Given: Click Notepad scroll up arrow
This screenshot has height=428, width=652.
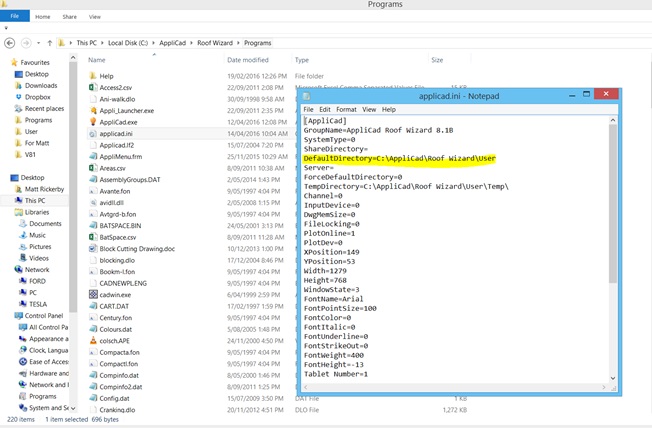Looking at the screenshot, I should [x=612, y=120].
